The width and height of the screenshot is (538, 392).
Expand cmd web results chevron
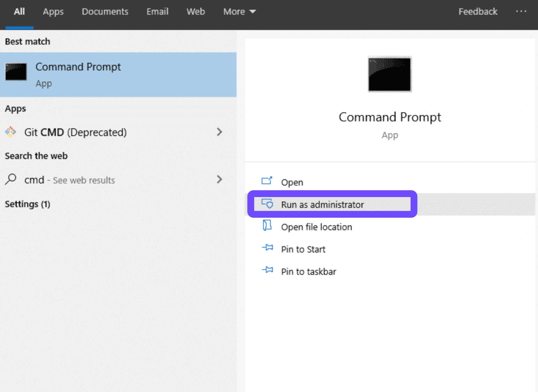point(219,179)
